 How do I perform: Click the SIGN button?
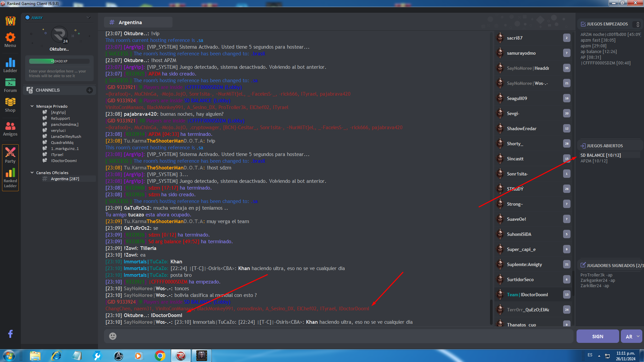pos(597,336)
